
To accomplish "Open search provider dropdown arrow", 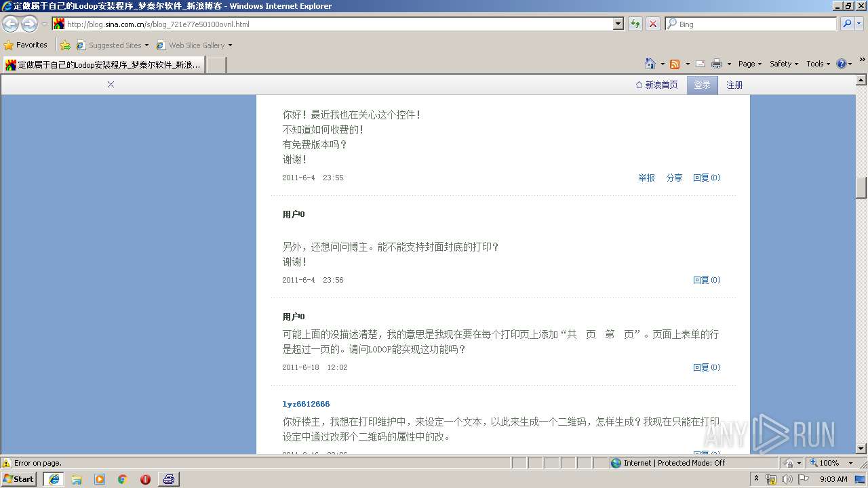I will 860,24.
